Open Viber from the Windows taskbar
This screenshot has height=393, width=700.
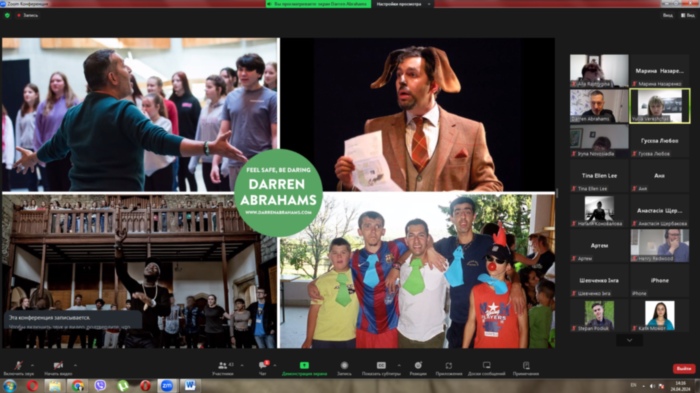[100, 385]
